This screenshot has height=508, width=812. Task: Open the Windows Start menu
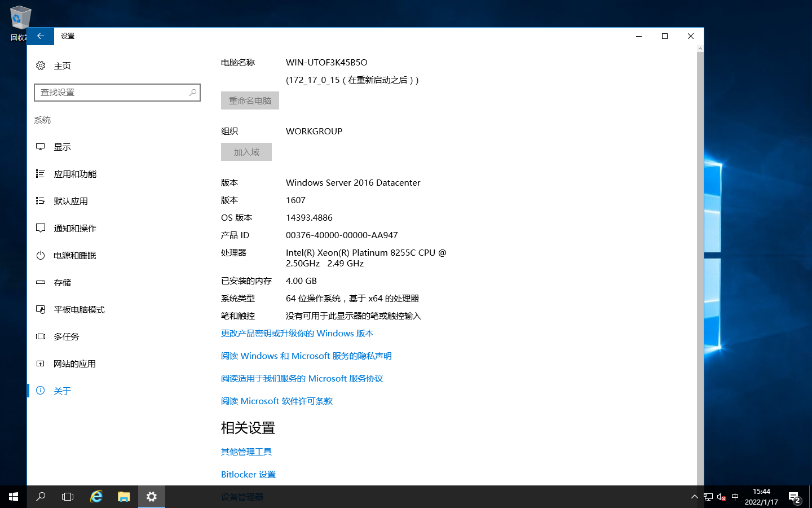click(14, 497)
